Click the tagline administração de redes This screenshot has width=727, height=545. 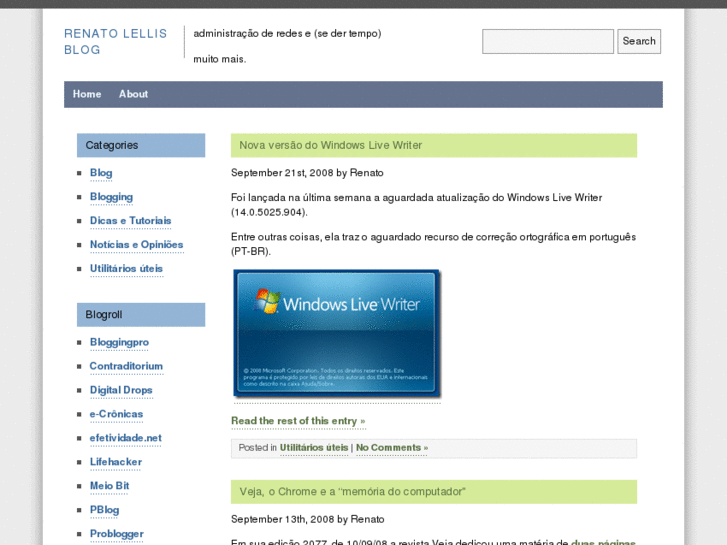pyautogui.click(x=287, y=46)
